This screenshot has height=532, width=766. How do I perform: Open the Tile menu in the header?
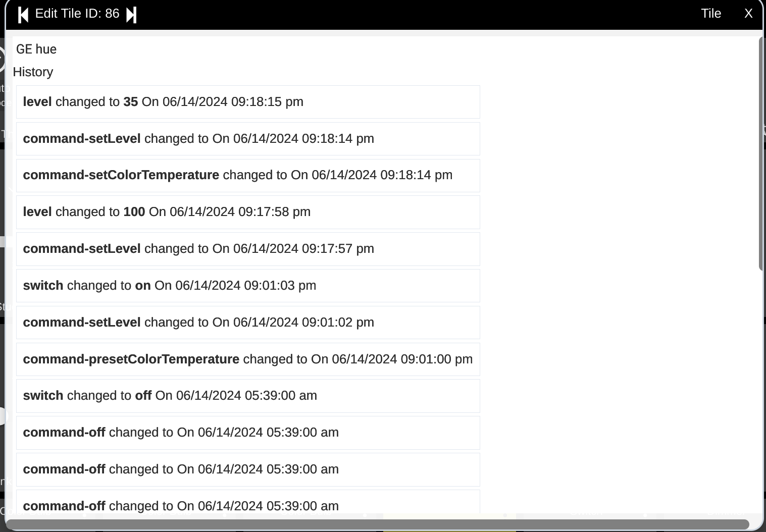tap(710, 14)
